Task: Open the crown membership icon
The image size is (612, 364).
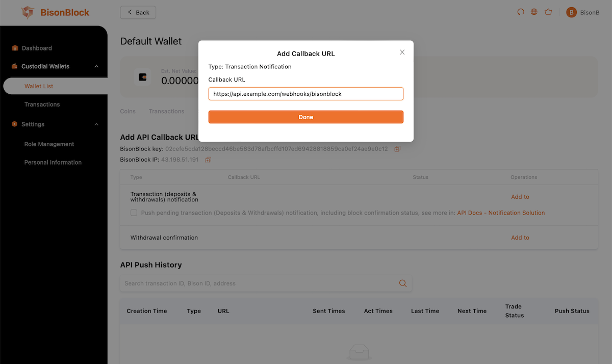Action: (x=548, y=12)
